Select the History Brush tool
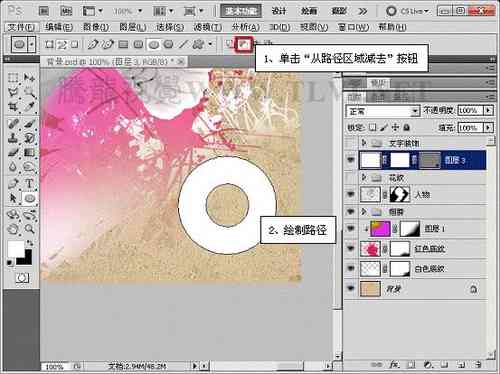The height and width of the screenshot is (374, 500). tap(29, 138)
